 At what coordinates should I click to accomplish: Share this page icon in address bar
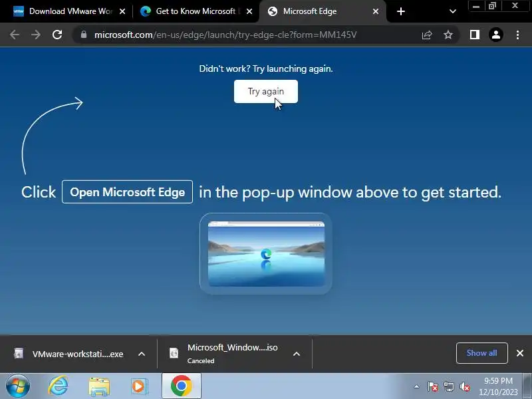[427, 35]
